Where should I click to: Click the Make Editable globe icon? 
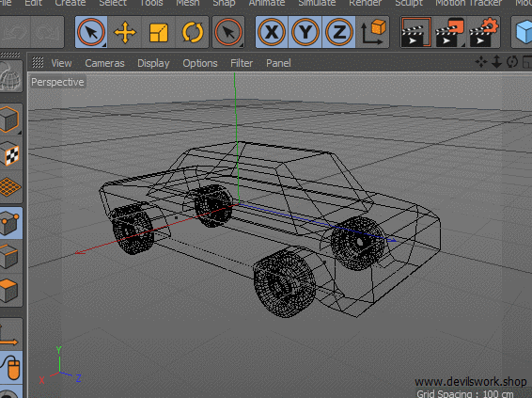[x=10, y=76]
